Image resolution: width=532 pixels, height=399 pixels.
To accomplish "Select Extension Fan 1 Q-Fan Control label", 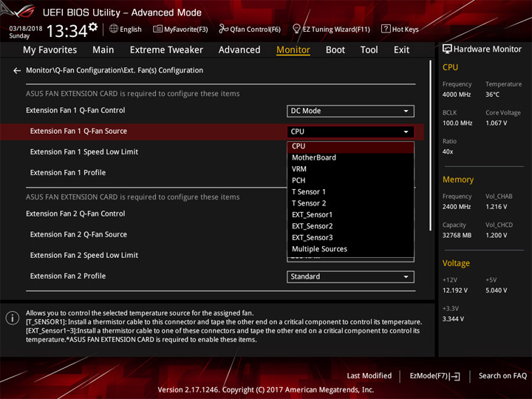I will (x=75, y=110).
